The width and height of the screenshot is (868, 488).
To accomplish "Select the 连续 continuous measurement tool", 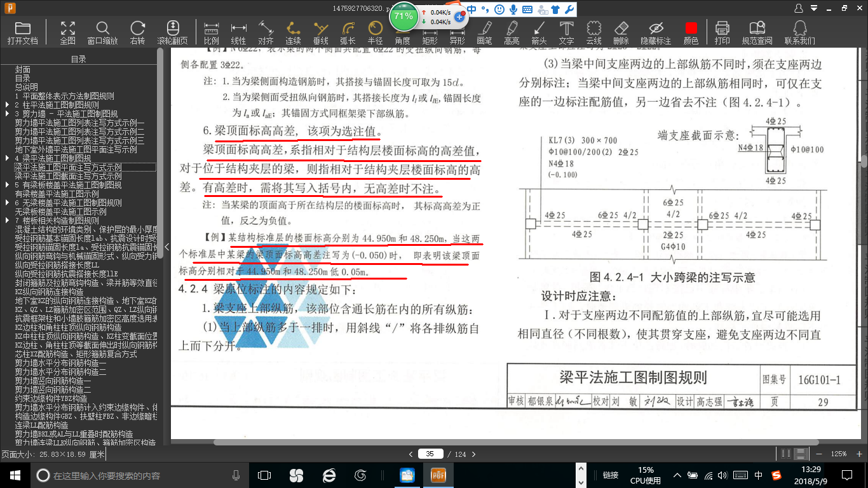I will click(293, 32).
